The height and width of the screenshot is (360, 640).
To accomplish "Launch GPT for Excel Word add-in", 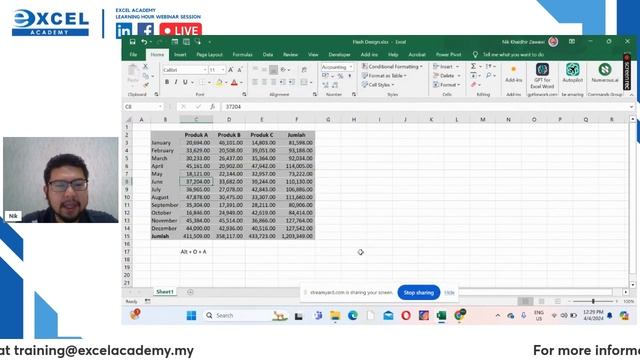I will pyautogui.click(x=542, y=76).
